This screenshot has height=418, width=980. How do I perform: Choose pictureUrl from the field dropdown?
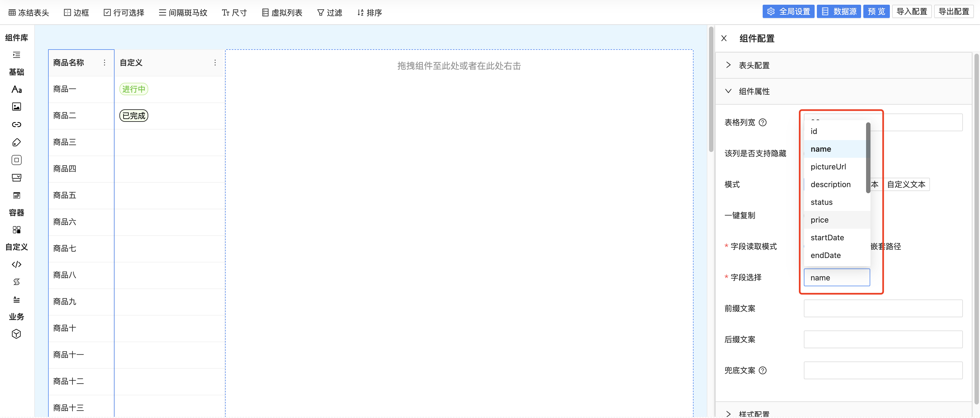(x=828, y=167)
